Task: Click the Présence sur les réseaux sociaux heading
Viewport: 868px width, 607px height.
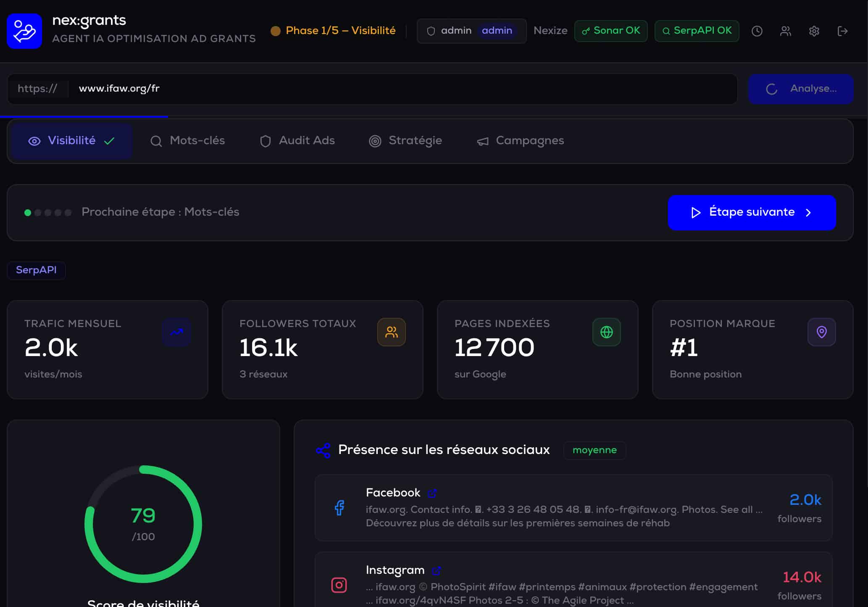Action: (x=444, y=450)
